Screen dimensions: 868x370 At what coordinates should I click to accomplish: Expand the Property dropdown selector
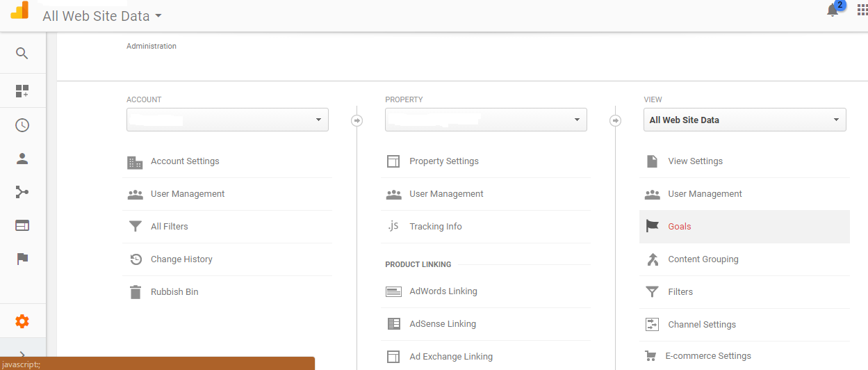pos(486,120)
